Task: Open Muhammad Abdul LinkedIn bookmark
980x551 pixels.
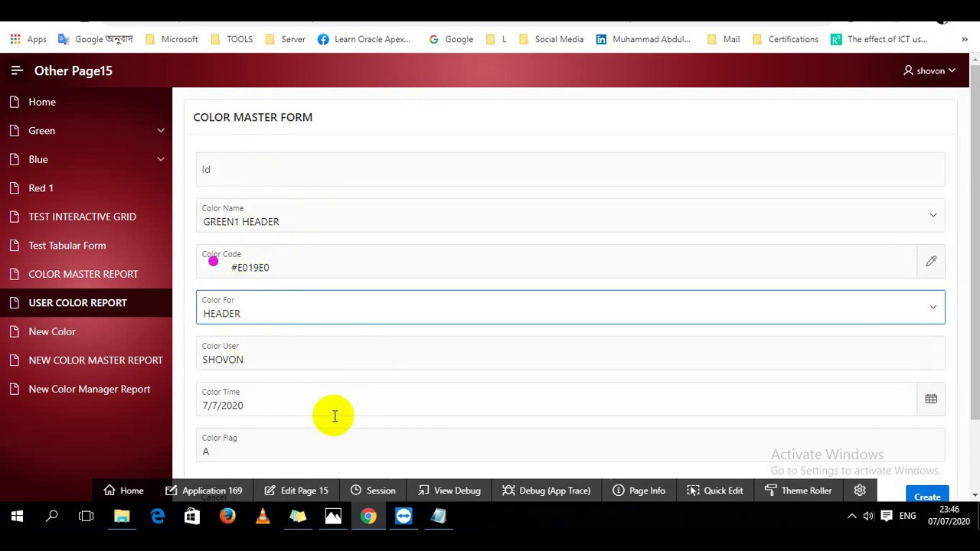Action: (x=643, y=39)
